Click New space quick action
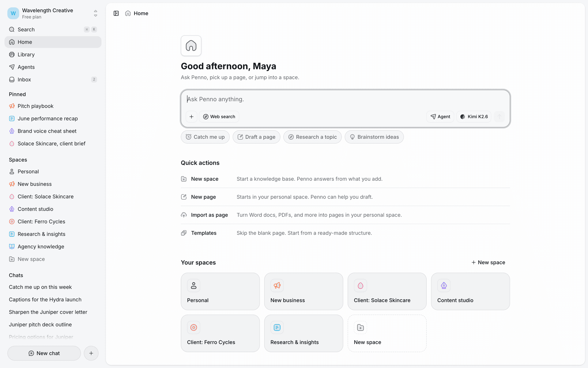The height and width of the screenshot is (368, 588). click(345, 179)
